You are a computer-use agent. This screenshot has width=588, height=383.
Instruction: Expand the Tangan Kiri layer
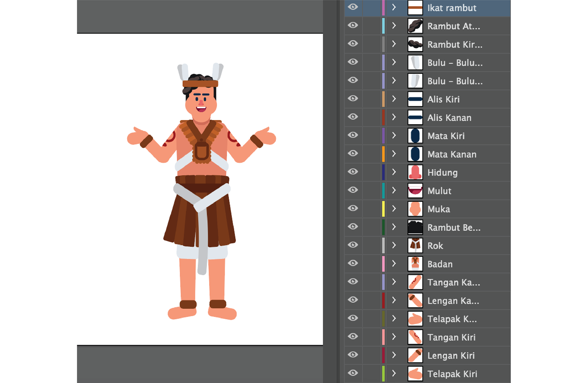tap(394, 336)
